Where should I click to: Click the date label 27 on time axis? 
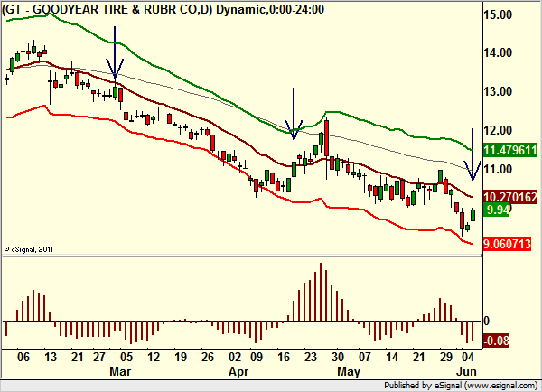[98, 357]
